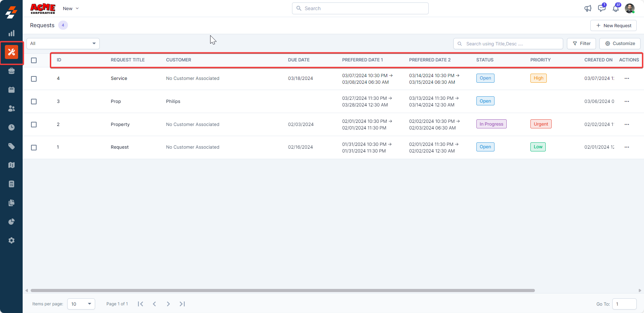Click the New Request button
The height and width of the screenshot is (313, 644).
(613, 25)
